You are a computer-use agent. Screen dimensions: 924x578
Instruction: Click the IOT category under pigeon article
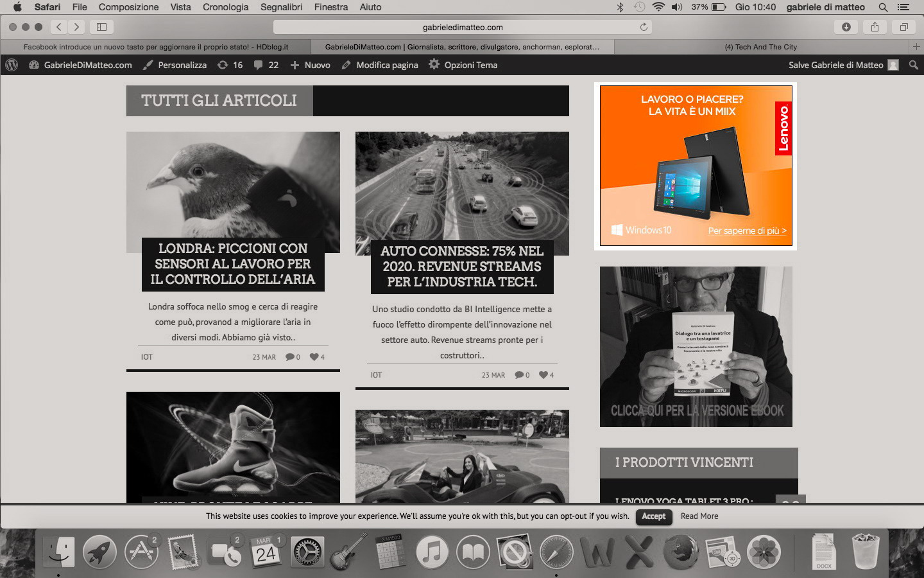point(147,357)
